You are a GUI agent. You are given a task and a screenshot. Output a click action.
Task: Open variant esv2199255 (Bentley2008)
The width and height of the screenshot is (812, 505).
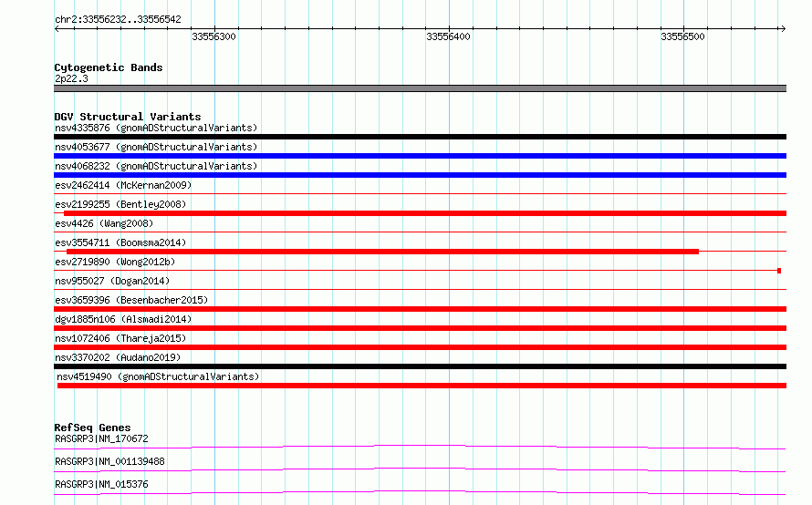(x=120, y=204)
